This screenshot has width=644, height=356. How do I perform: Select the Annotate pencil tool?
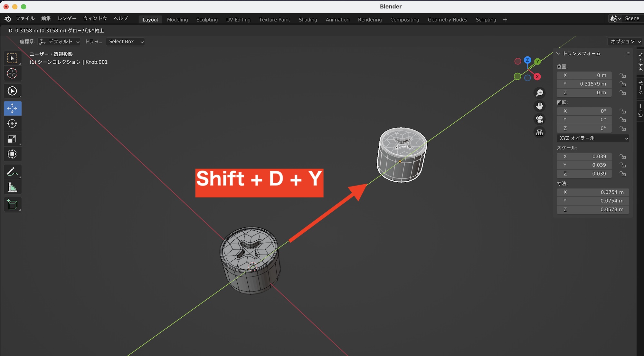click(12, 172)
